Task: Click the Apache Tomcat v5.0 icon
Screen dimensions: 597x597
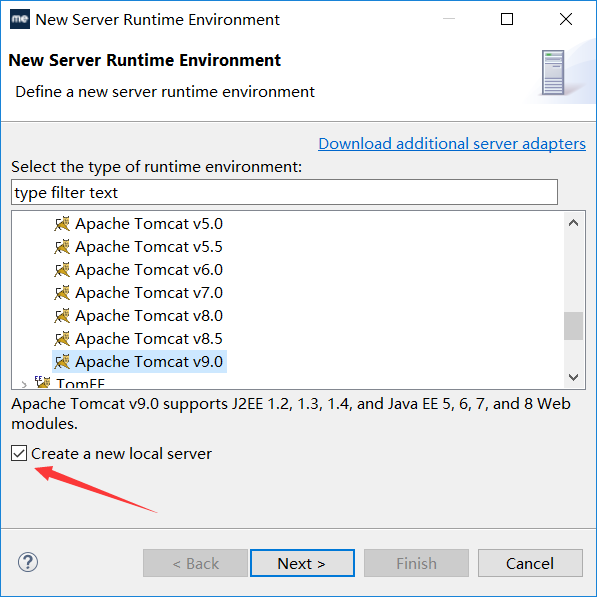Action: (x=62, y=224)
